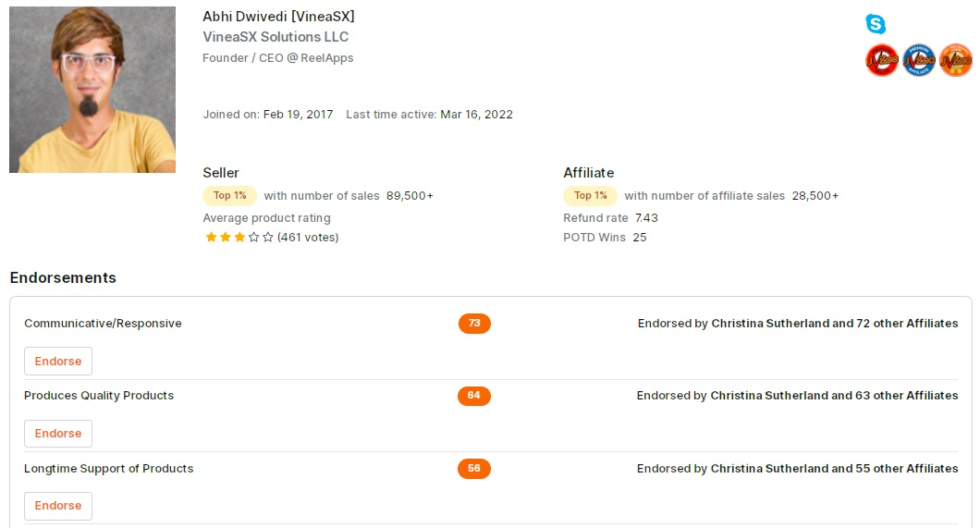The image size is (980, 528).
Task: Endorse Communicative/Responsive skill
Action: [58, 362]
